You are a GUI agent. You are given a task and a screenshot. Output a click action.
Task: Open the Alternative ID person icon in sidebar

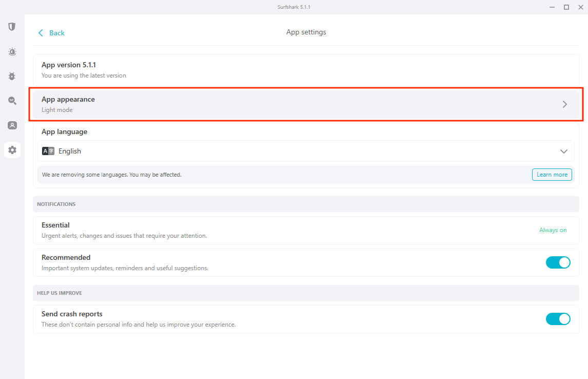click(12, 125)
